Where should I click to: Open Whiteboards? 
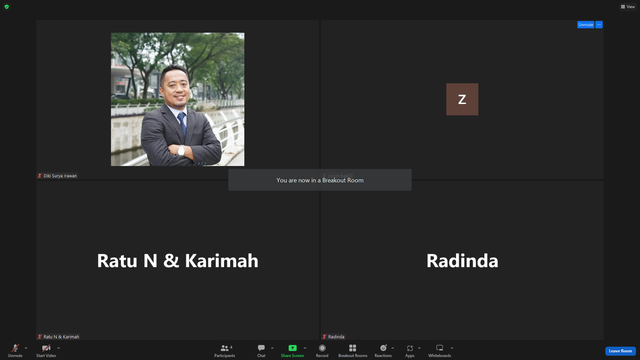pos(440,350)
